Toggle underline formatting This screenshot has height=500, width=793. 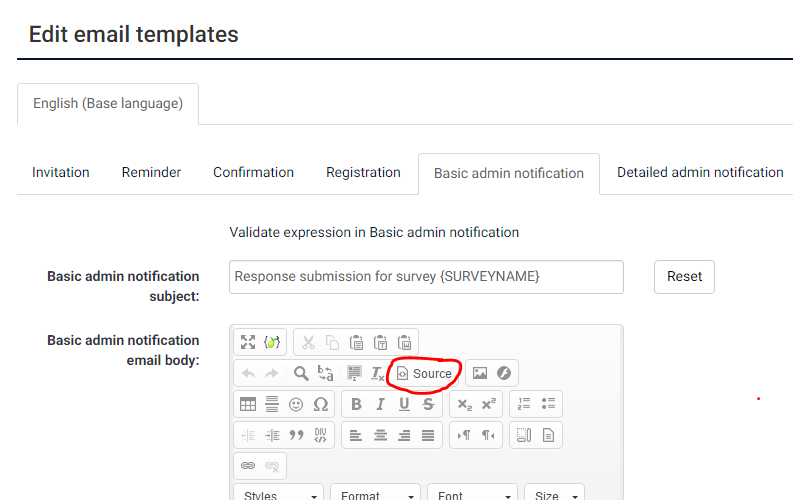click(x=404, y=404)
